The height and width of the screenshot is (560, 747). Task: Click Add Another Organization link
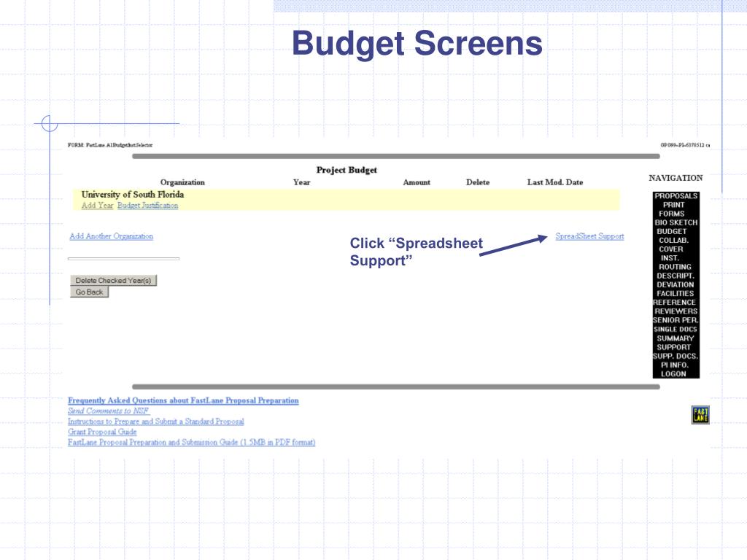coord(112,236)
